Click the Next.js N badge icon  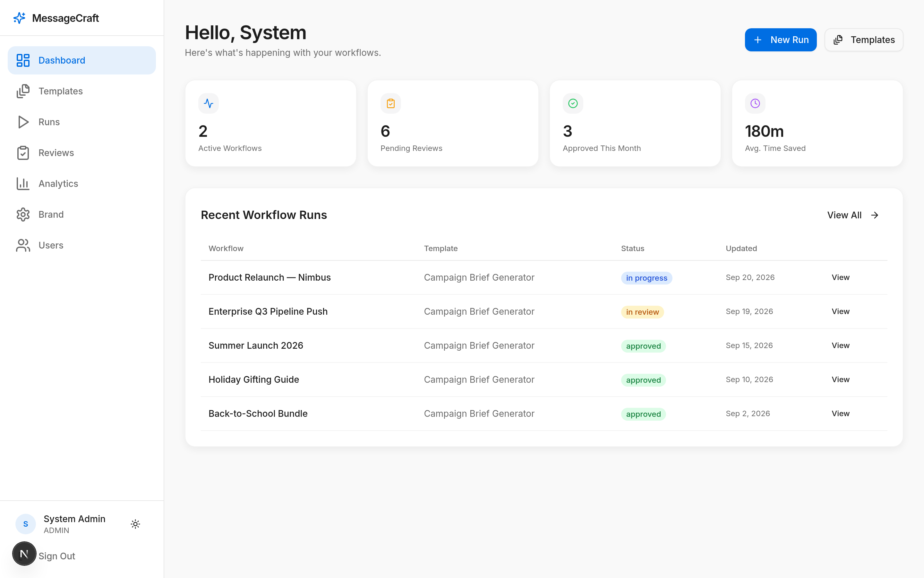click(x=24, y=554)
